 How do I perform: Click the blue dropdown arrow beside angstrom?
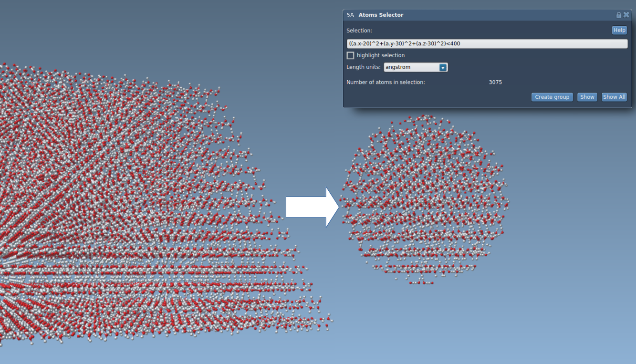coord(443,68)
